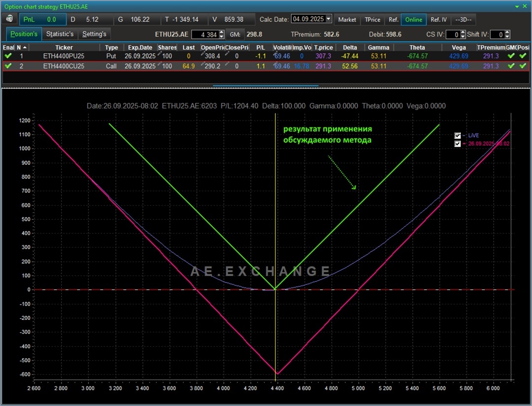Increase ETHU25.AE price with up stepper
The width and height of the screenshot is (532, 406).
pos(222,32)
